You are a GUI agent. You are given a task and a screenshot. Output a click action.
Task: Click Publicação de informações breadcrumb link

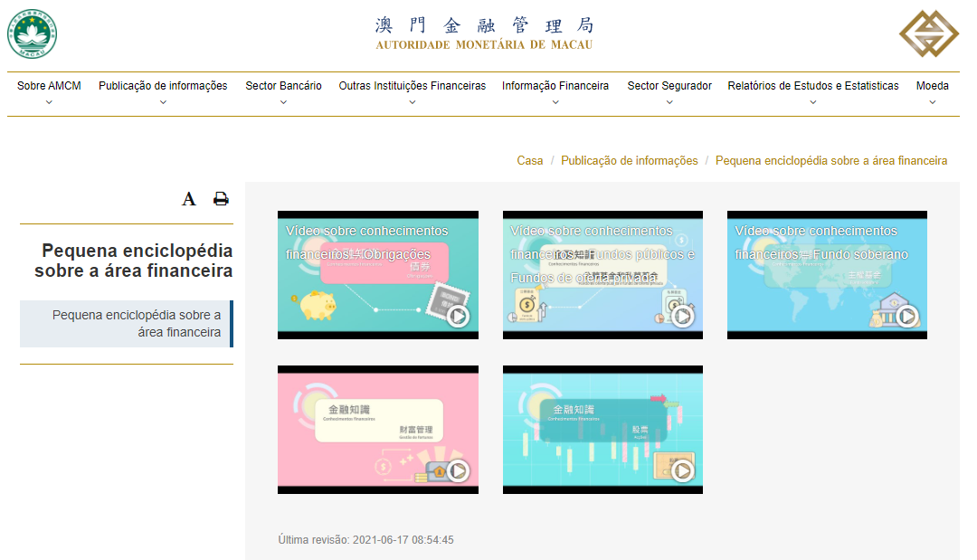point(629,160)
